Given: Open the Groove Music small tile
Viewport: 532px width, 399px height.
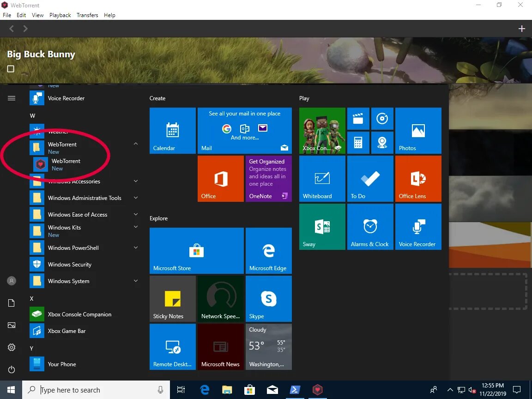Looking at the screenshot, I should [382, 119].
